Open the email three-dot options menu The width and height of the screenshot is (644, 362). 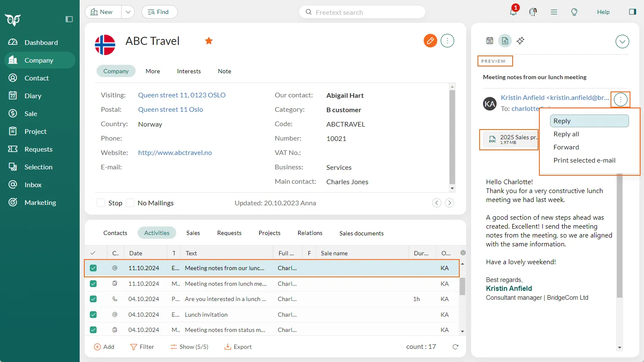(x=621, y=99)
